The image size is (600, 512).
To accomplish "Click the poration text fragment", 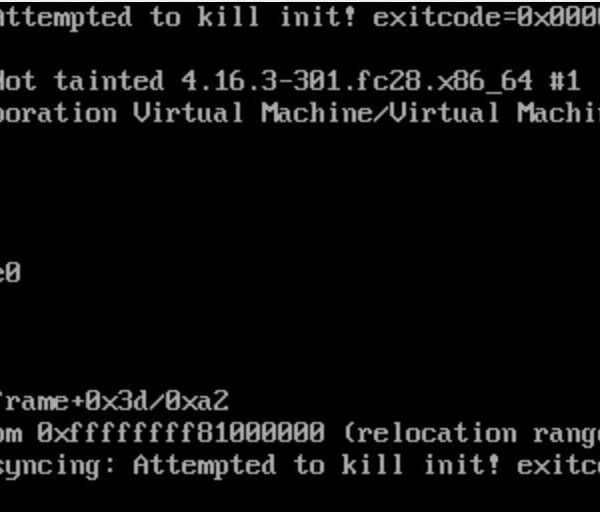I will point(58,114).
